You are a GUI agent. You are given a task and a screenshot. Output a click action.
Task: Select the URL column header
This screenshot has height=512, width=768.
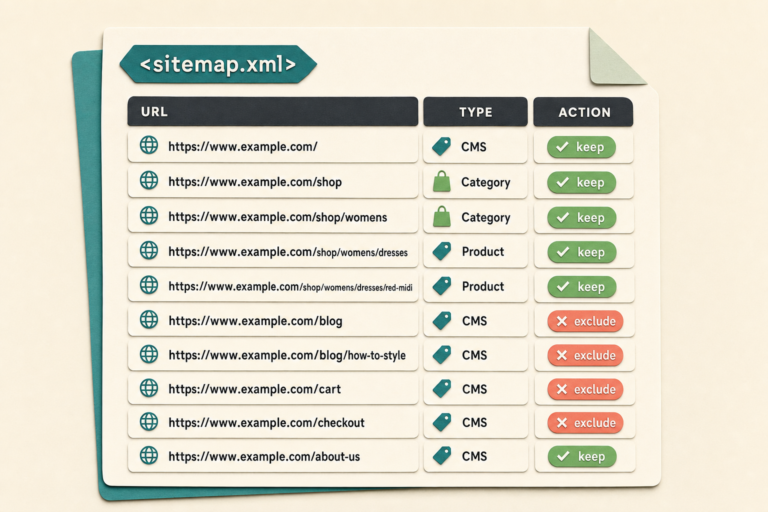click(273, 112)
